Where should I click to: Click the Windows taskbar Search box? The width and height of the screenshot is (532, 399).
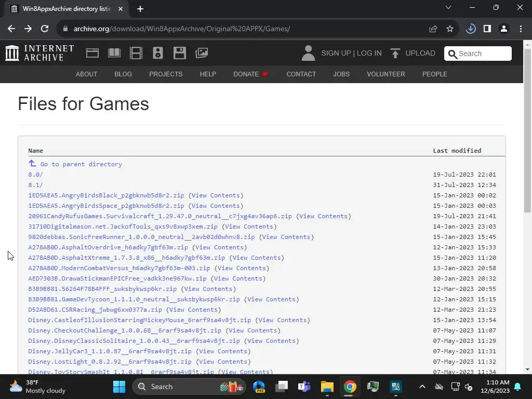coord(189,387)
